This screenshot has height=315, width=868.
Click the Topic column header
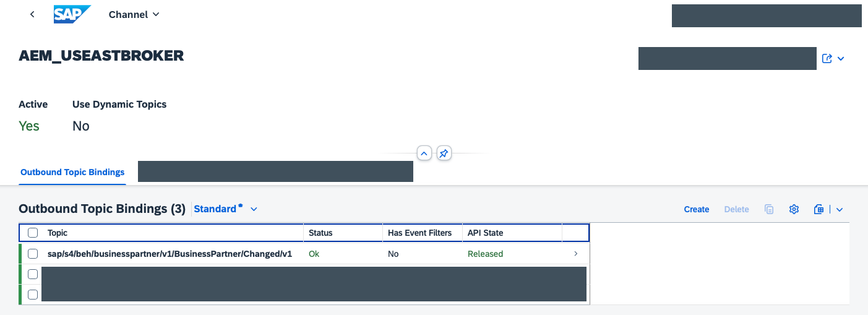click(x=58, y=233)
